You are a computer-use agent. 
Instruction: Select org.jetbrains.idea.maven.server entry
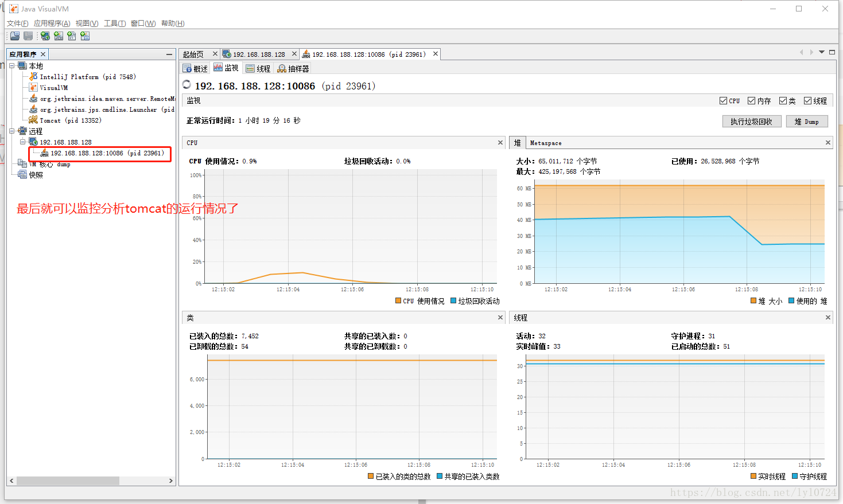point(107,99)
